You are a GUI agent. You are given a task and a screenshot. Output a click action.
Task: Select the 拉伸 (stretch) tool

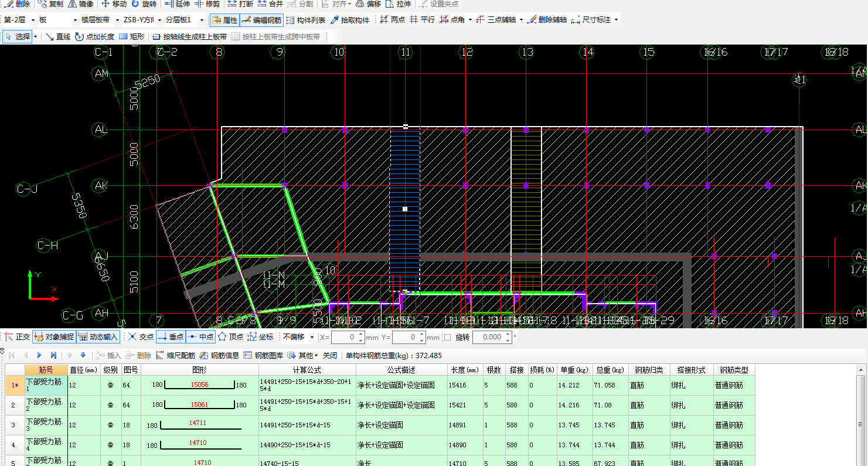tap(398, 4)
